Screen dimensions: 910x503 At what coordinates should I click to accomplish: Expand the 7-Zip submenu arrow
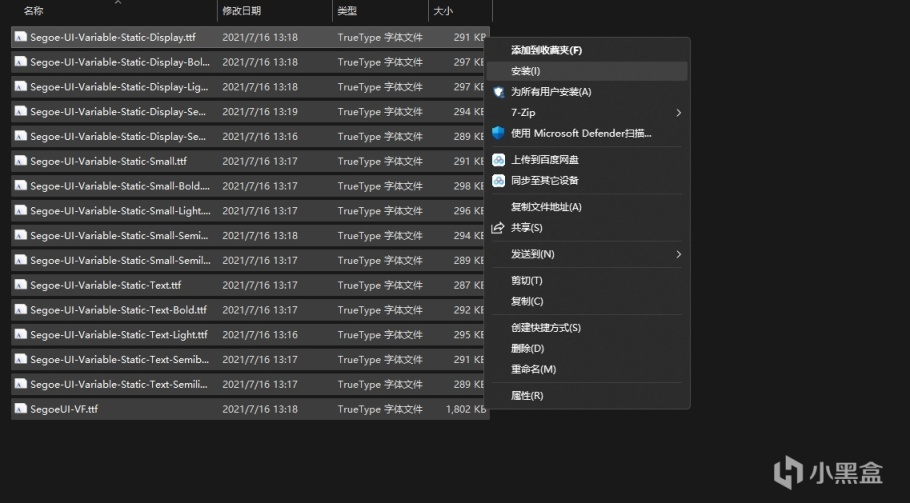click(678, 113)
